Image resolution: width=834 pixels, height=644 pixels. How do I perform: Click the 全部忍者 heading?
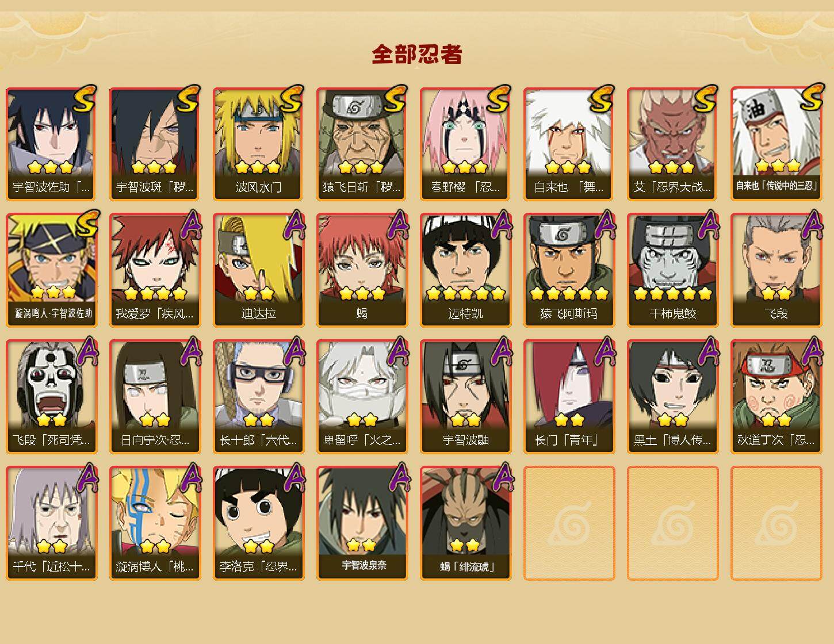point(417,55)
